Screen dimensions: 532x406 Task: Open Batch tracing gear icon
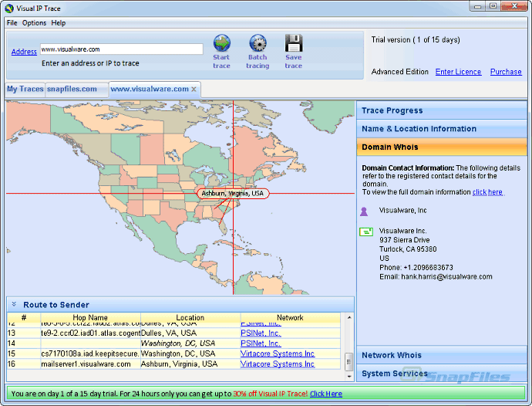(x=258, y=42)
